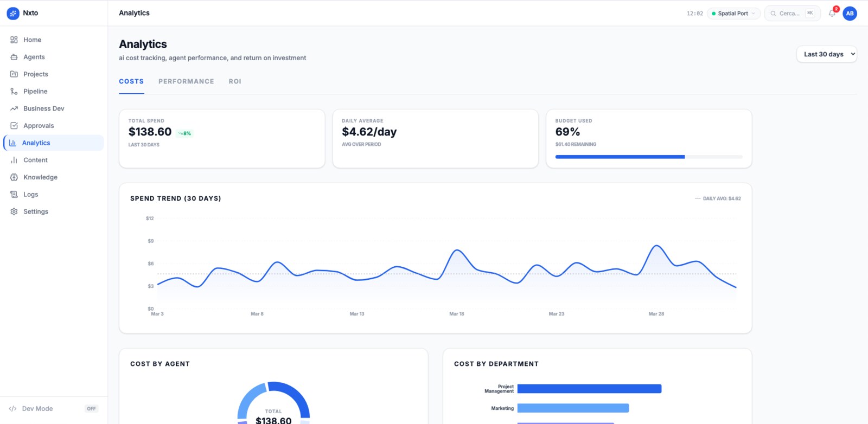
Task: Click the 8% spend change badge
Action: coord(185,133)
